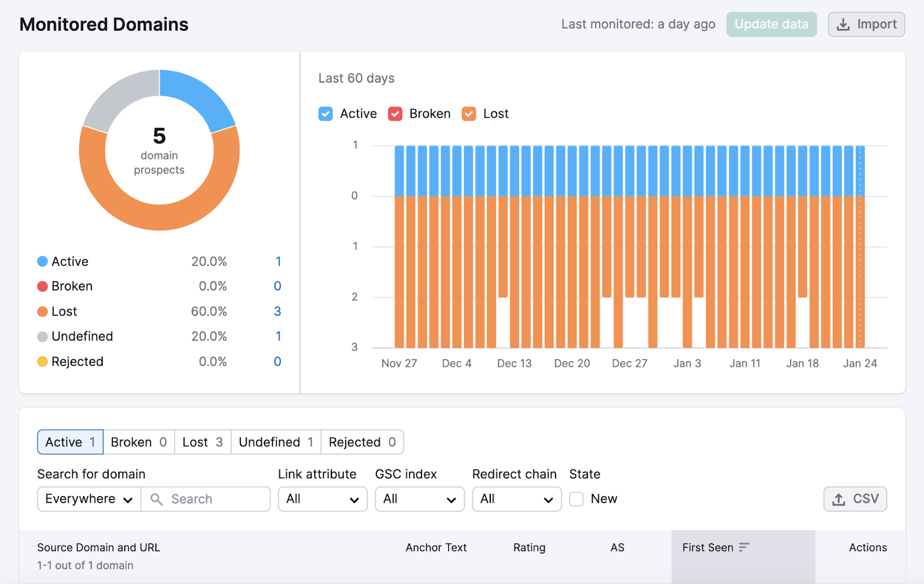The height and width of the screenshot is (584, 924).
Task: Open the GSC index dropdown
Action: (x=419, y=499)
